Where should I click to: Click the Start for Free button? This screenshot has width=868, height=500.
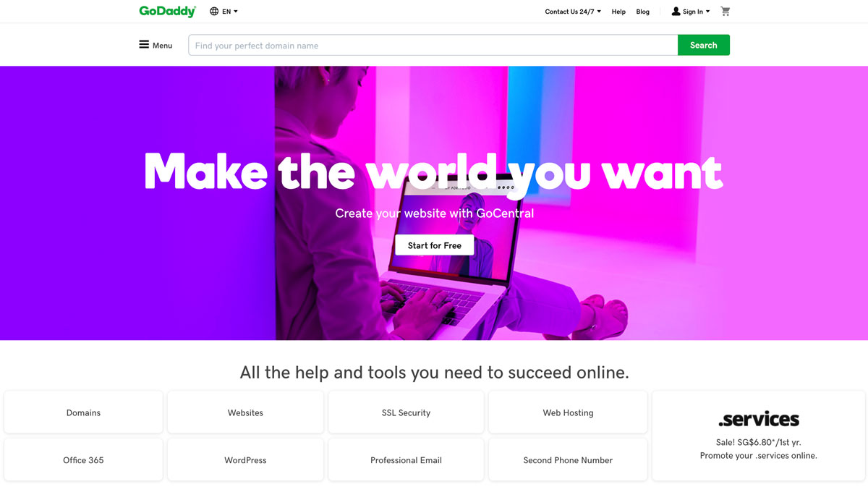point(434,245)
